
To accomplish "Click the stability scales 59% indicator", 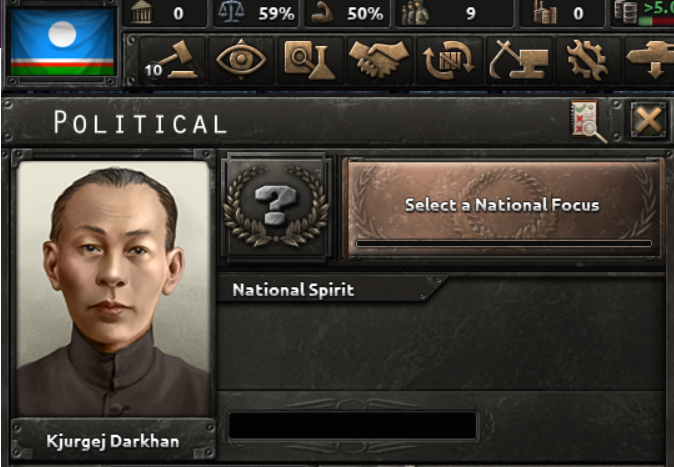I will click(x=256, y=13).
